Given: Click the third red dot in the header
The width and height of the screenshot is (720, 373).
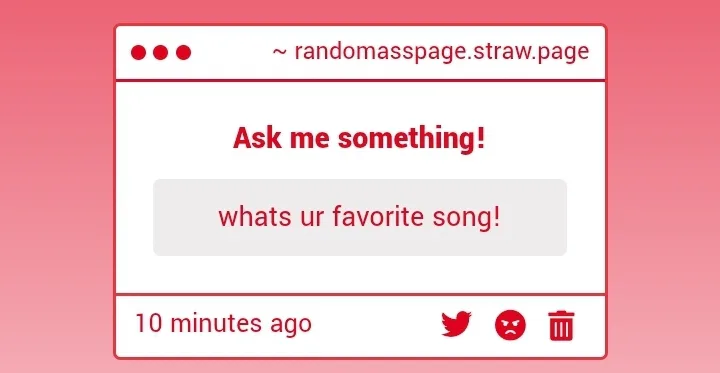Looking at the screenshot, I should click(x=183, y=52).
